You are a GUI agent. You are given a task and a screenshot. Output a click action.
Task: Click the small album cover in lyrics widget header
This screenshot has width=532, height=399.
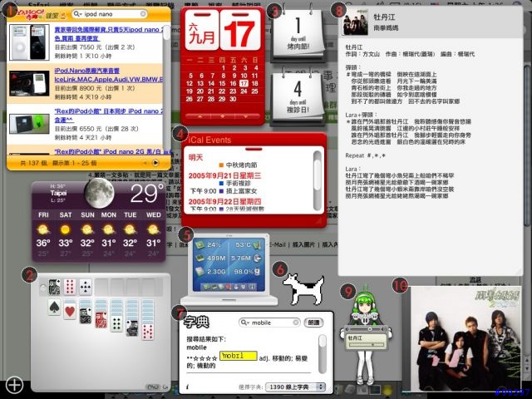(x=355, y=22)
